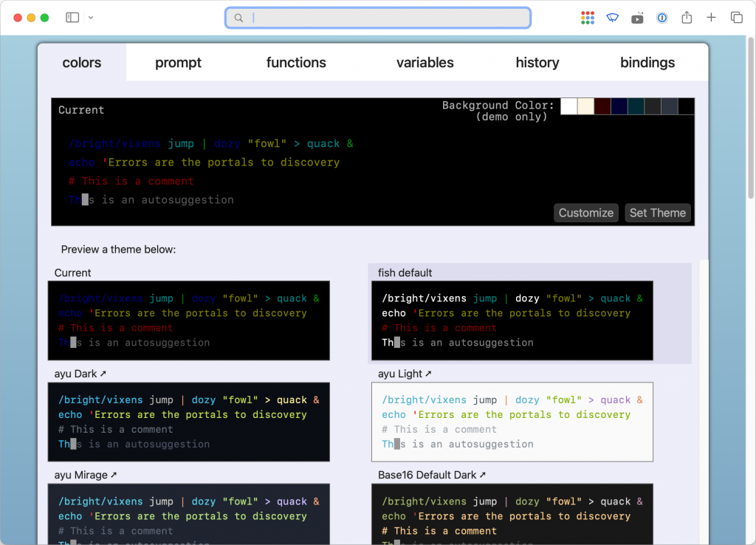Switch to the colors tab

click(82, 62)
